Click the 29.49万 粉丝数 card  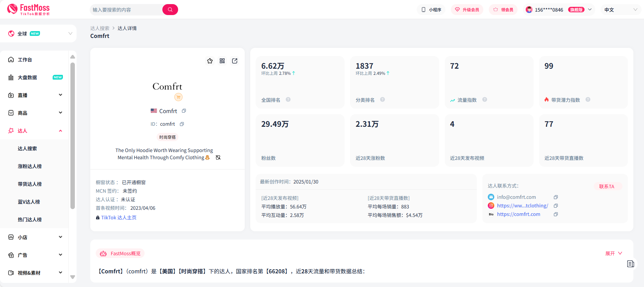300,140
